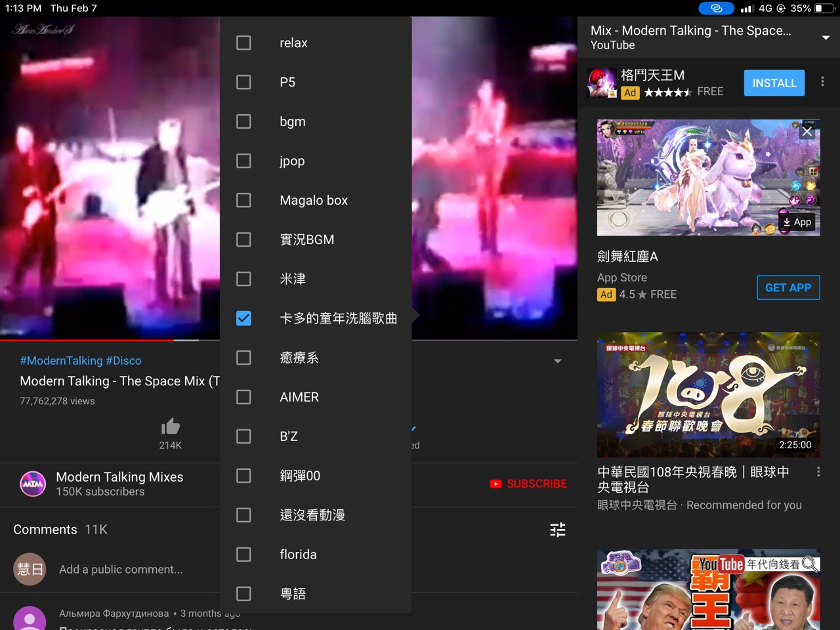
Task: Tap the 214K likes count
Action: coord(170,445)
